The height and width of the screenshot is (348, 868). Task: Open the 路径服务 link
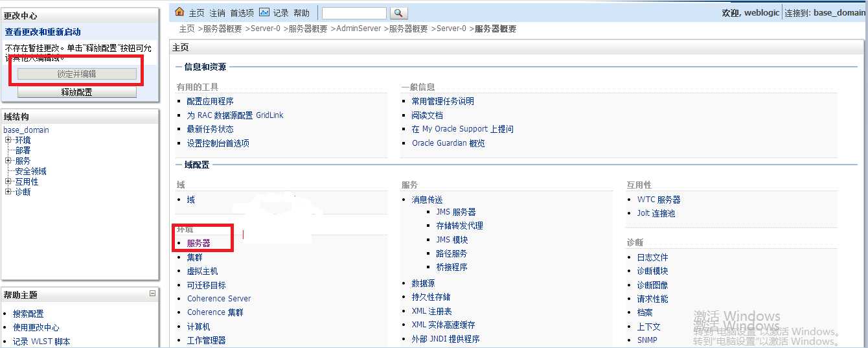pyautogui.click(x=451, y=253)
